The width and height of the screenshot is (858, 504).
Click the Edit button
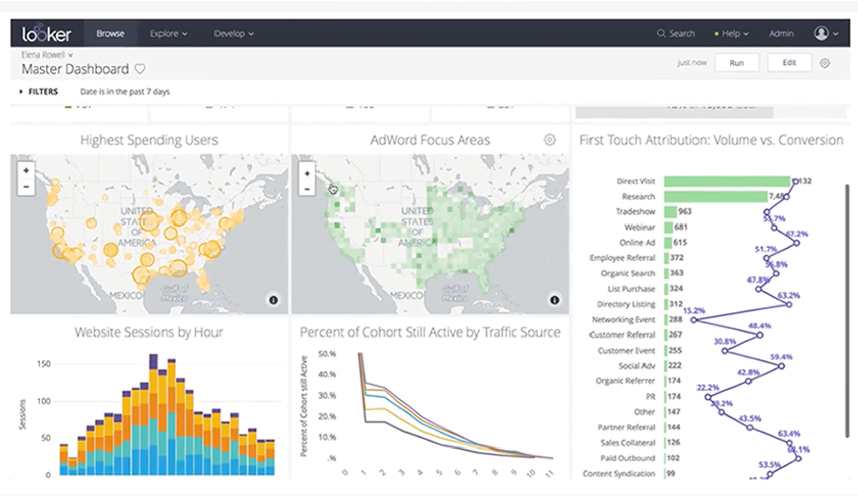pyautogui.click(x=789, y=63)
